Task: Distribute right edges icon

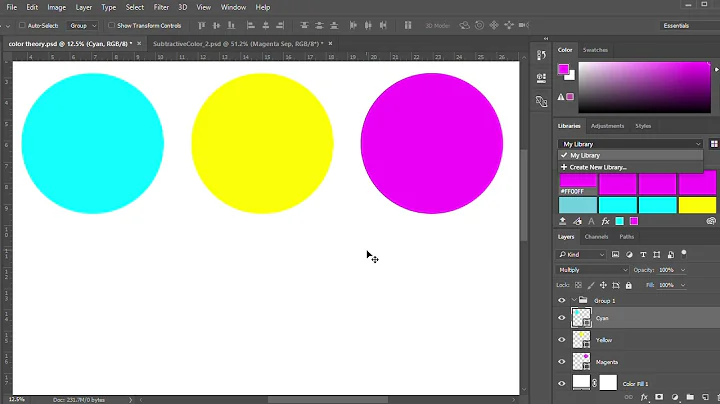Action: click(383, 26)
